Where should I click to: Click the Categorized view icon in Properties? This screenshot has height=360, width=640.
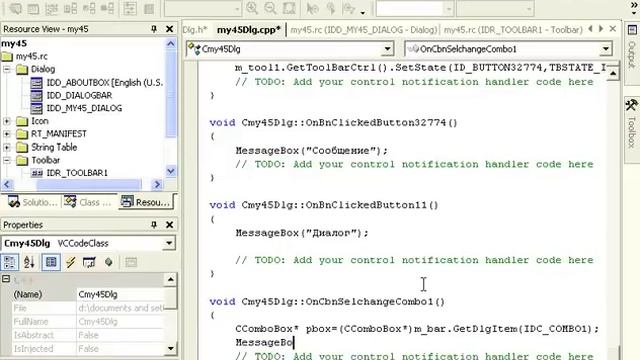10,262
